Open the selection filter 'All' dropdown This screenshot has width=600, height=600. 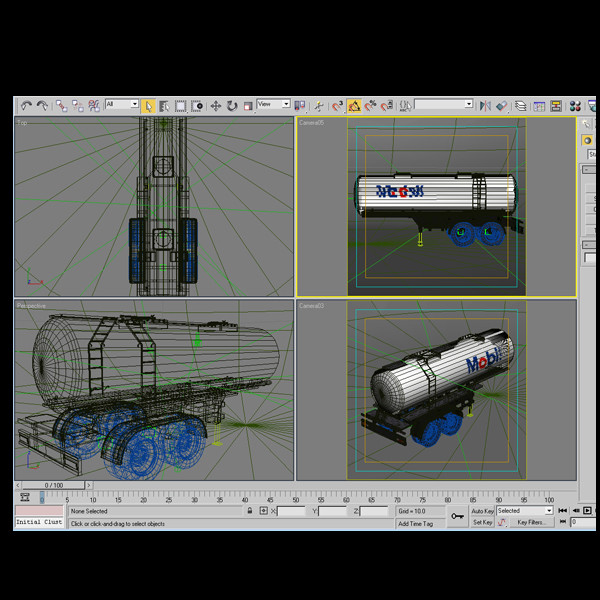pos(122,104)
